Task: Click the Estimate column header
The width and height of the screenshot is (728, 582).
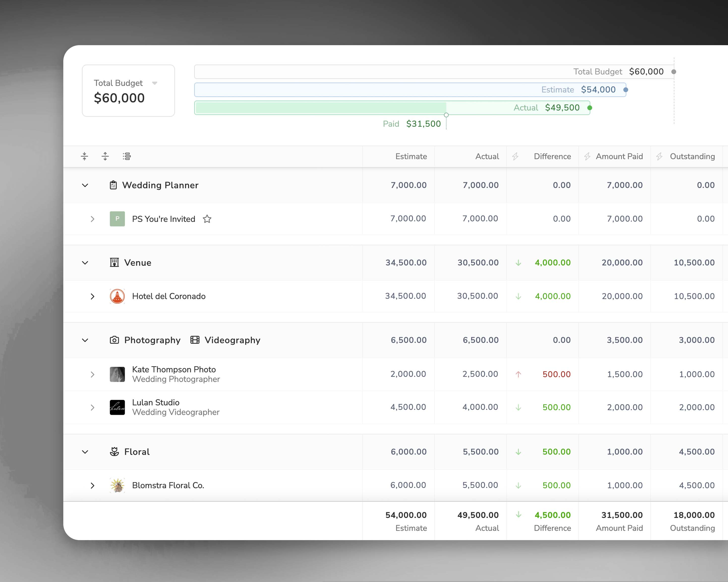Action: click(411, 156)
